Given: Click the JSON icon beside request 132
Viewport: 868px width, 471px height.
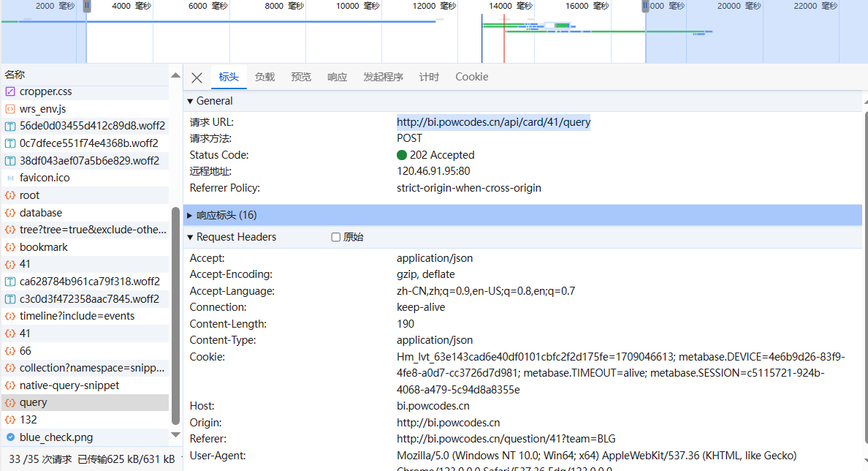Looking at the screenshot, I should click(10, 420).
